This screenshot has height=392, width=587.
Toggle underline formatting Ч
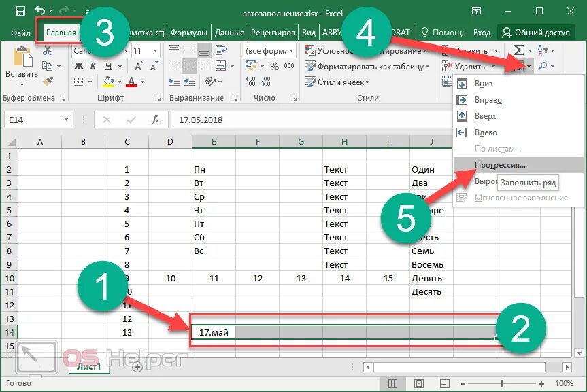coord(109,66)
